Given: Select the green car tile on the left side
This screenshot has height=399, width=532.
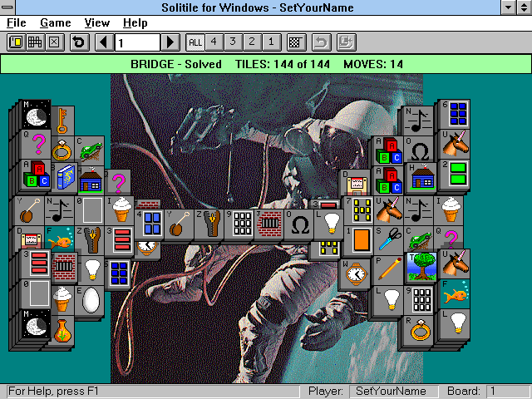Looking at the screenshot, I should pos(90,151).
